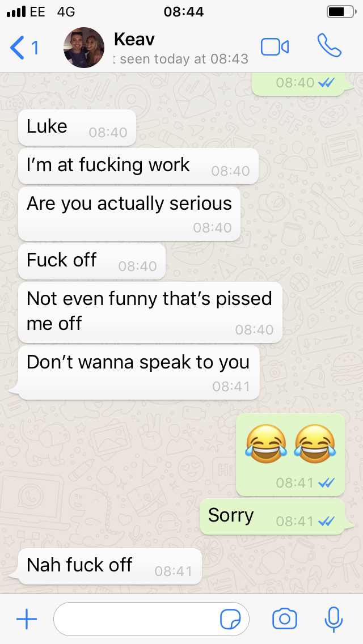Image resolution: width=363 pixels, height=644 pixels.
Task: Tap the last seen status text
Action: click(181, 59)
